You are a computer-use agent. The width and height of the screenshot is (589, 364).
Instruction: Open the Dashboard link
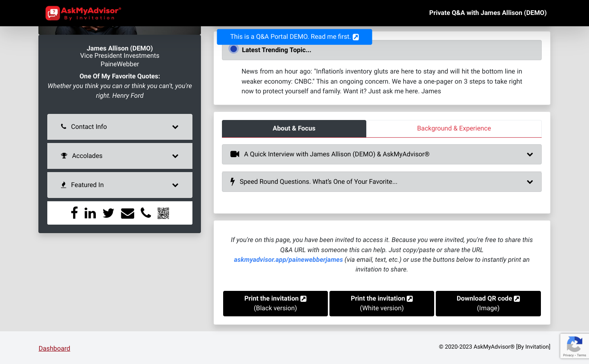pos(54,348)
